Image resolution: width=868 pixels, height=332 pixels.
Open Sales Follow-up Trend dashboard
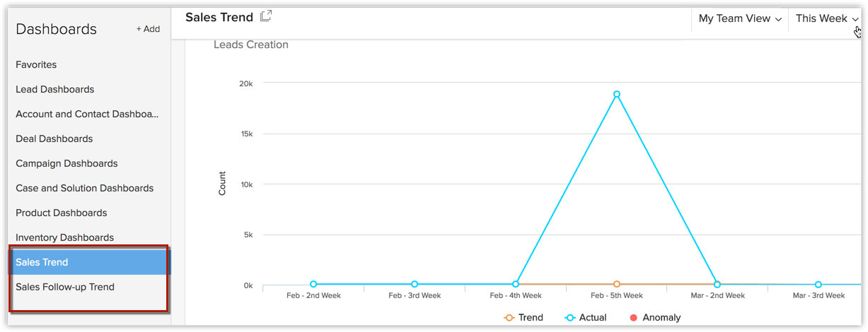click(x=64, y=287)
